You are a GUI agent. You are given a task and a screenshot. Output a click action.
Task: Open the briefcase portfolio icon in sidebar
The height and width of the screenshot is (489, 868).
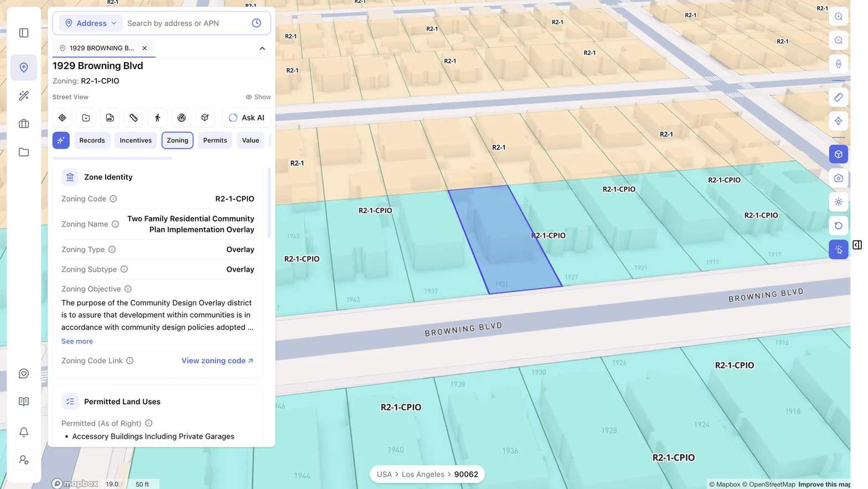click(x=24, y=124)
